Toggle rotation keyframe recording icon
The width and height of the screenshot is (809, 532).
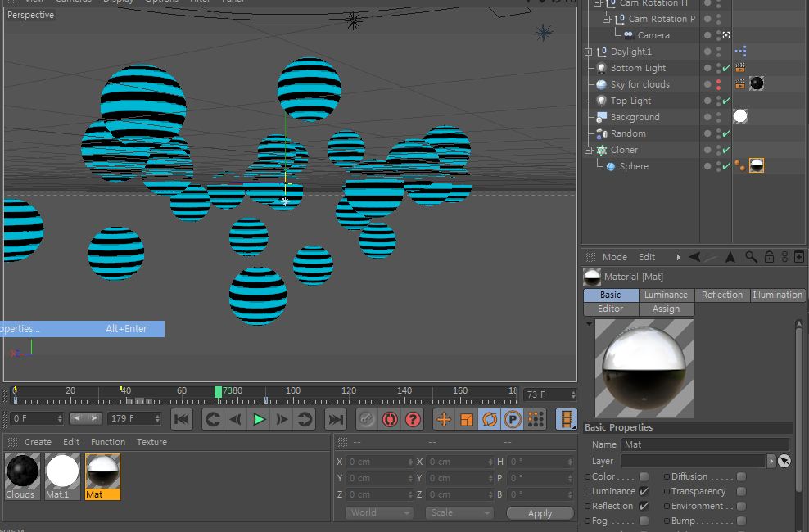[489, 419]
